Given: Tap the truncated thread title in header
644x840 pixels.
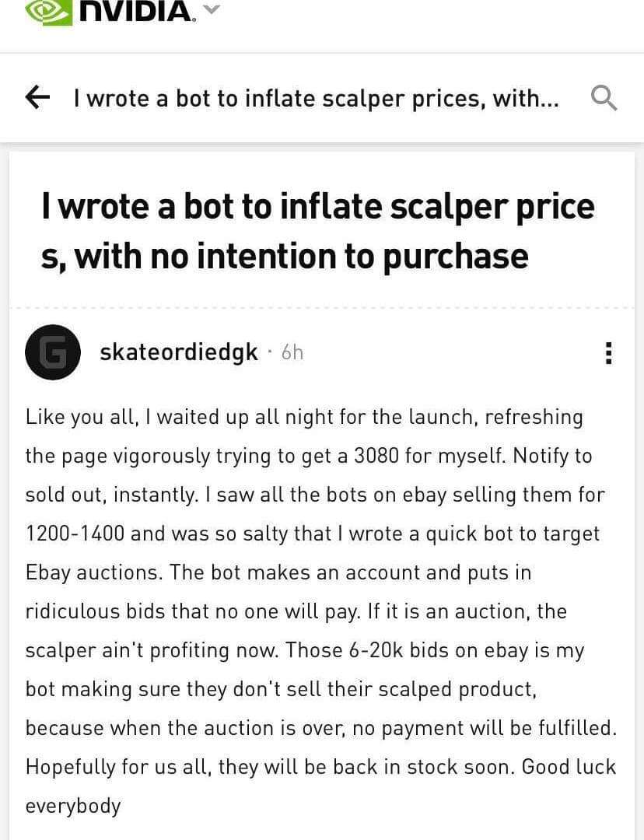Looking at the screenshot, I should pyautogui.click(x=316, y=98).
